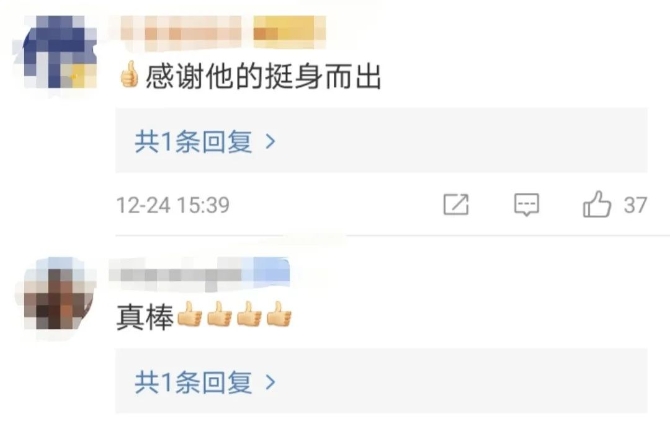Tap the yellow badge next to first username
The height and width of the screenshot is (424, 670).
[x=290, y=31]
